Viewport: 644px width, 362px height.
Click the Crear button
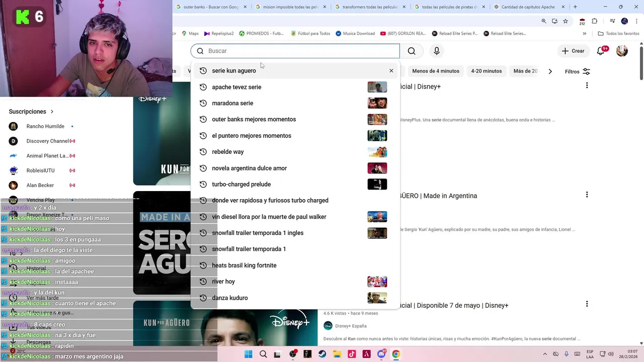tap(573, 51)
